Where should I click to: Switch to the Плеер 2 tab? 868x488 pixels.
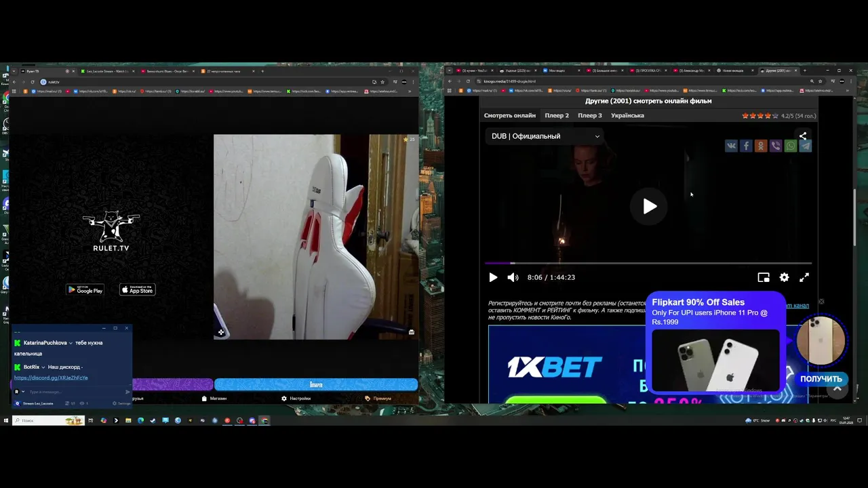click(x=557, y=115)
